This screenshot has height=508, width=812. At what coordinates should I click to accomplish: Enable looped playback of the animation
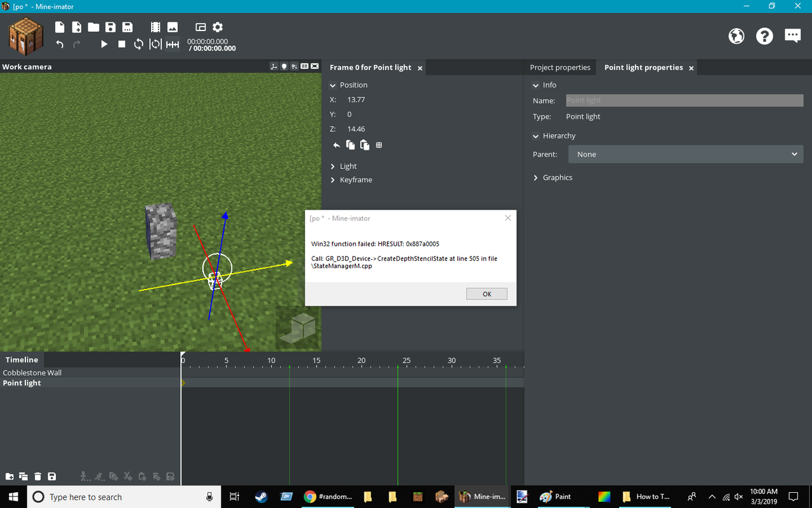[138, 44]
